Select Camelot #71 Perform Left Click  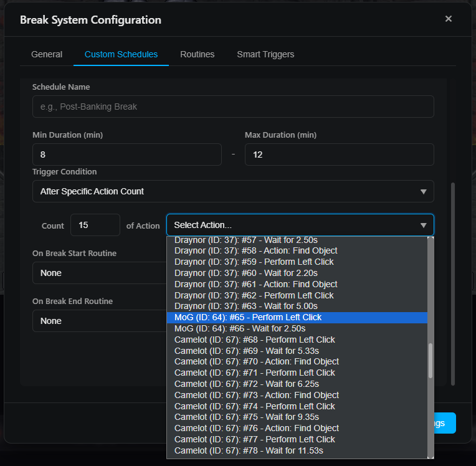(297, 373)
